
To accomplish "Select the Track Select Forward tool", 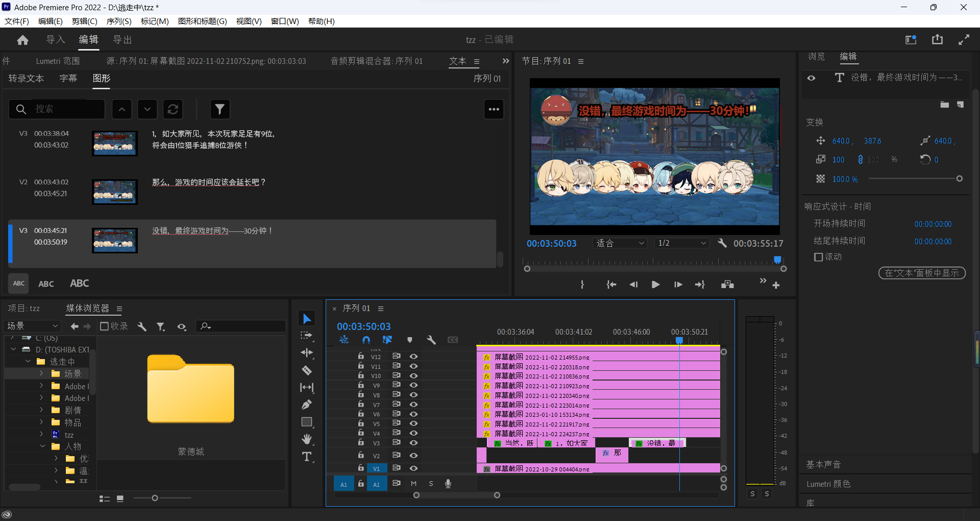I will 307,336.
